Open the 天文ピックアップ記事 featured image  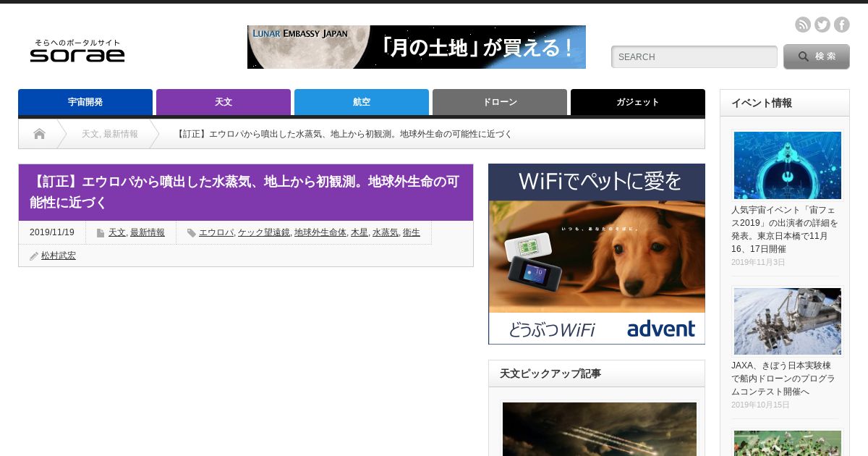point(600,428)
